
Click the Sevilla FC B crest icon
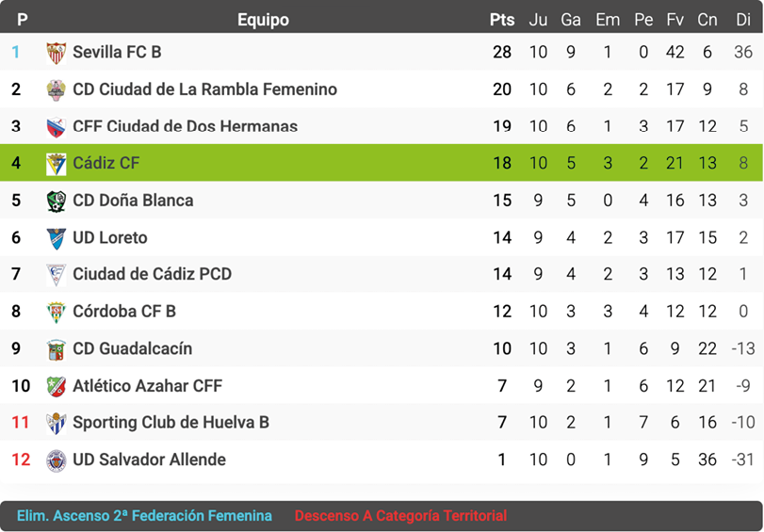[x=57, y=53]
